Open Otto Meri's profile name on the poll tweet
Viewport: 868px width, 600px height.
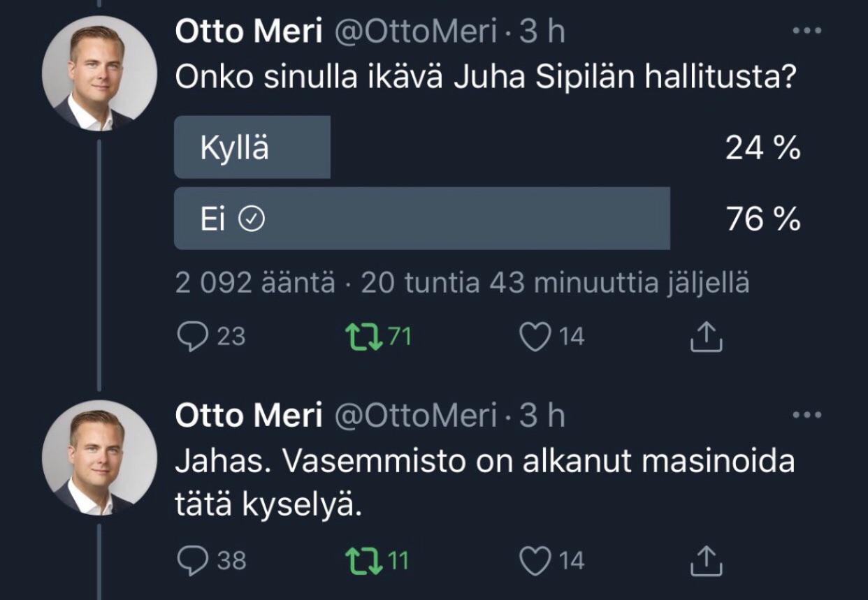248,32
